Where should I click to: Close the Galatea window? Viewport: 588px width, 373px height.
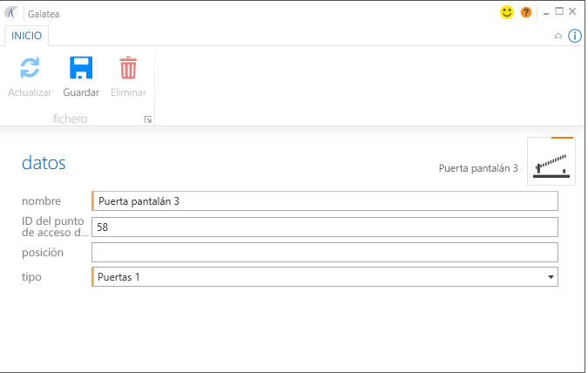click(x=572, y=13)
